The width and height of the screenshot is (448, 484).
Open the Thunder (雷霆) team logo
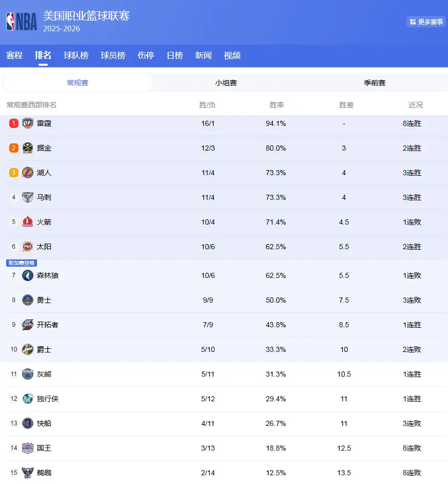[x=28, y=123]
